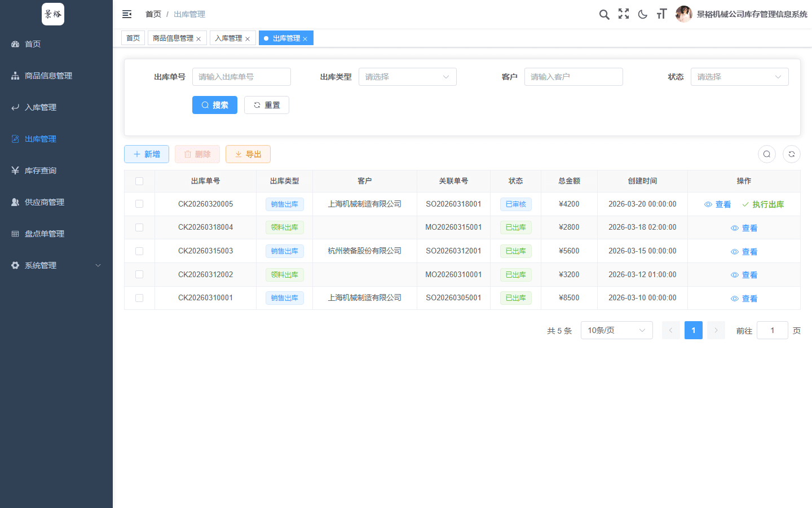Image resolution: width=812 pixels, height=508 pixels.
Task: Focus the 前往 page number field
Action: tap(773, 330)
